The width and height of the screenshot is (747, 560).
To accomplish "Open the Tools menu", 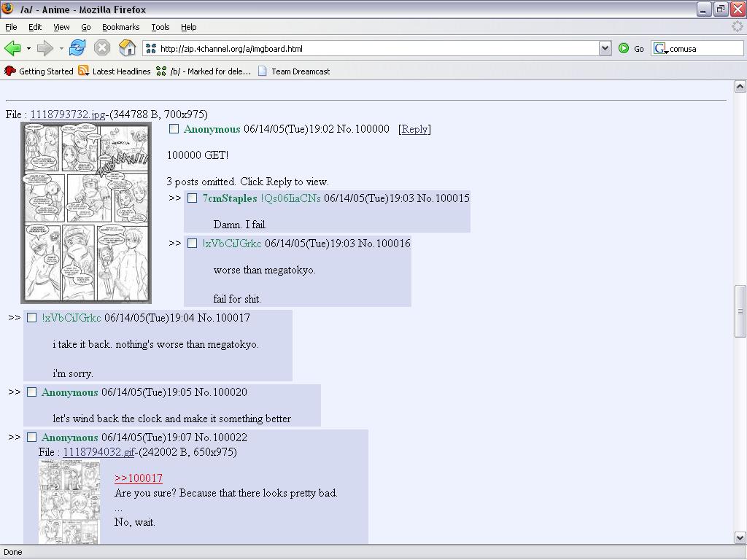I will (x=160, y=27).
